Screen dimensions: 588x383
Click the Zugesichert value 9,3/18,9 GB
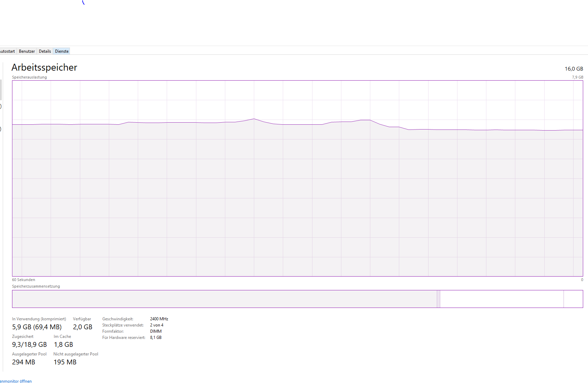click(x=29, y=344)
